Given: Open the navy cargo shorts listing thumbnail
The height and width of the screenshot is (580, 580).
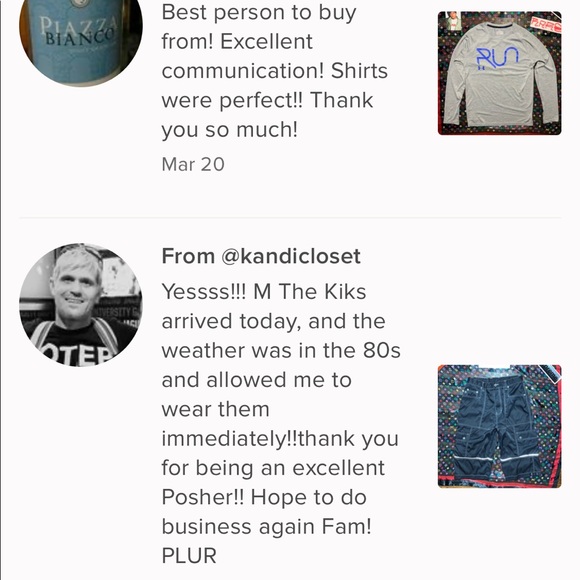Looking at the screenshot, I should point(499,426).
